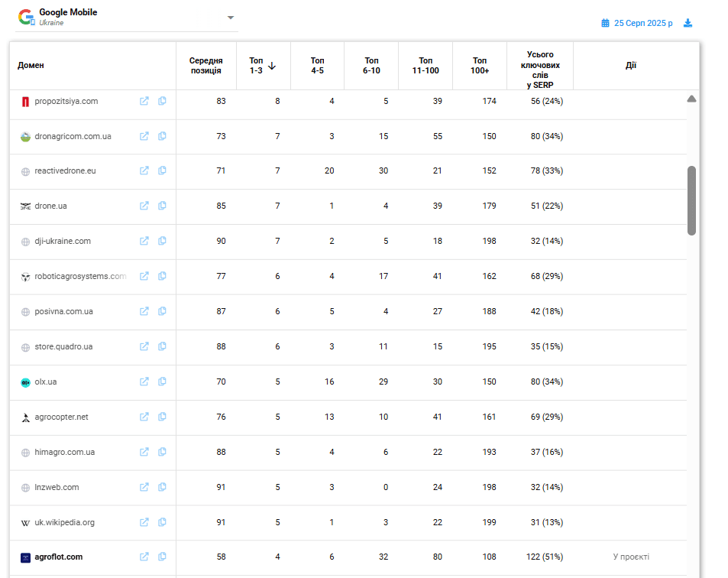Open agroflot.com external link icon
Image resolution: width=728 pixels, height=578 pixels.
pyautogui.click(x=144, y=557)
